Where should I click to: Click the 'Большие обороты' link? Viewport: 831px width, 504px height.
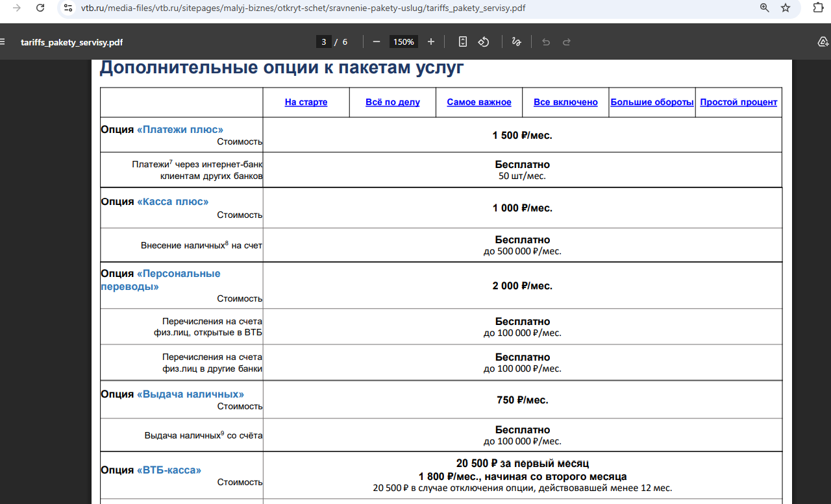[652, 102]
